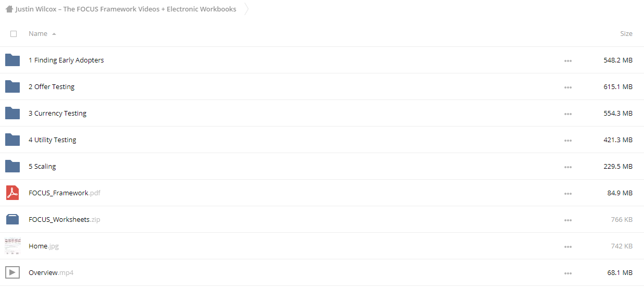
Task: Open the FOCUS_Worksheets.zip file name
Action: pyautogui.click(x=65, y=219)
